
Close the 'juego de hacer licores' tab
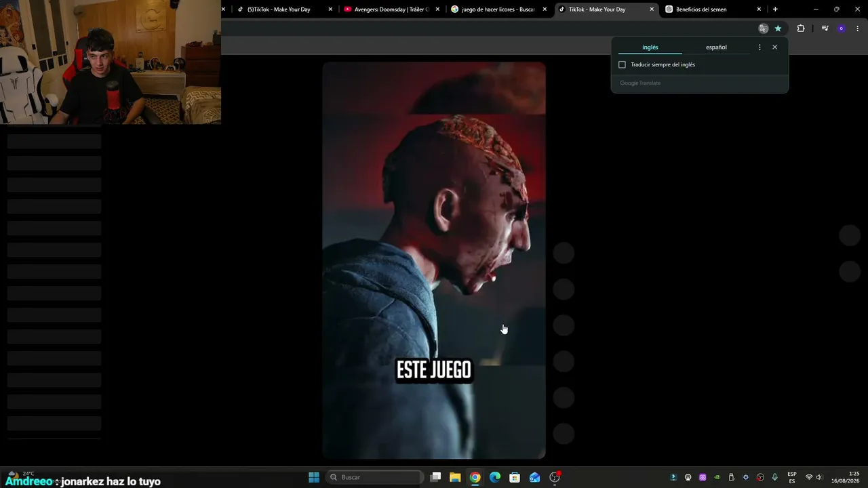(545, 9)
